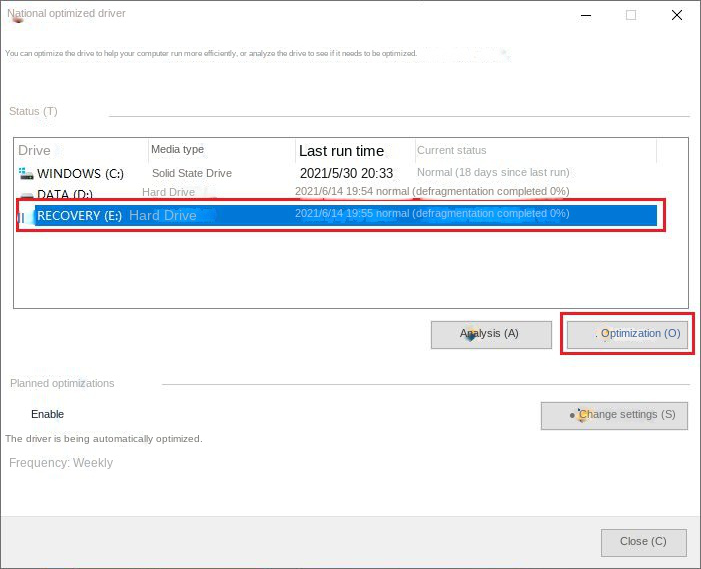Click the app icon in title bar
The width and height of the screenshot is (701, 569).
coord(17,17)
